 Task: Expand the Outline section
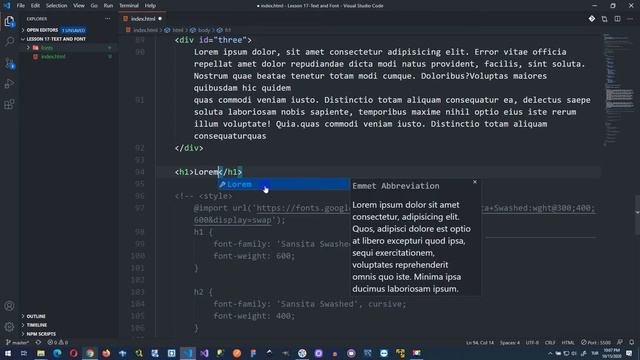[x=36, y=316]
